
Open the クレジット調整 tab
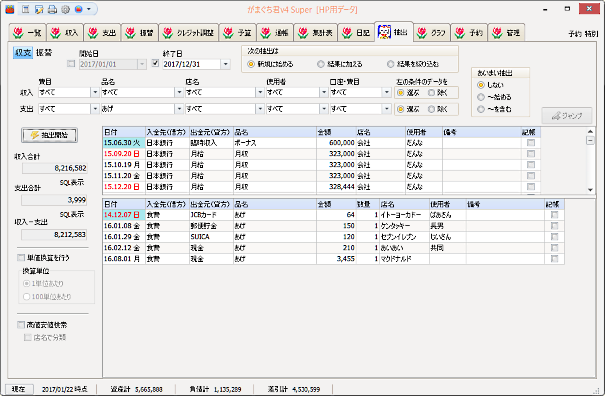point(189,33)
